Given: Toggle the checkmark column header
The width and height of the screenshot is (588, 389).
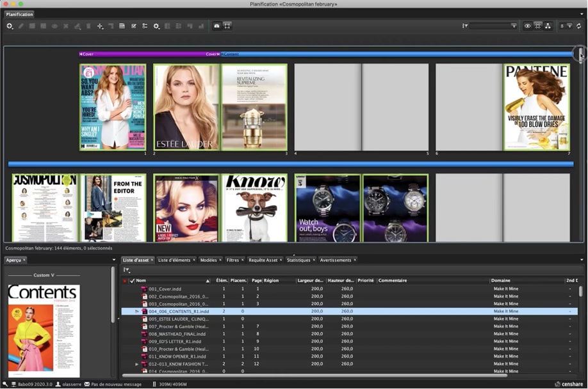Looking at the screenshot, I should click(x=132, y=281).
